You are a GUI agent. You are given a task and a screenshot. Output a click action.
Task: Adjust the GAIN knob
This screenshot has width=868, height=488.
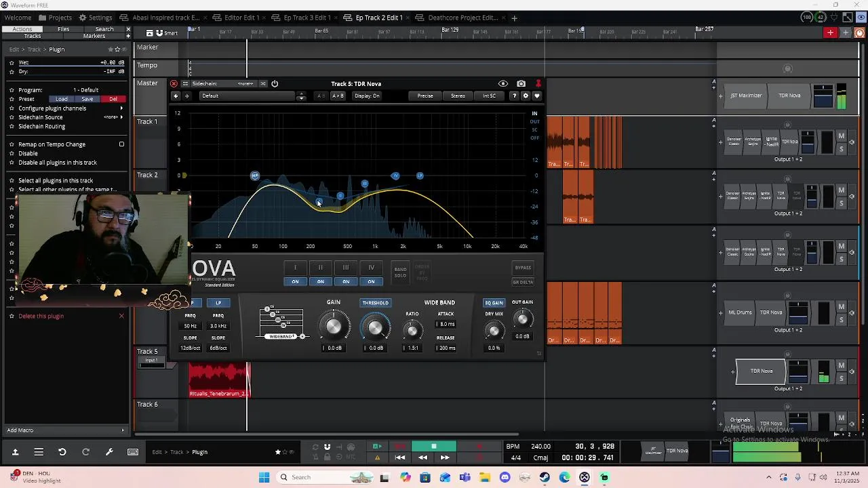[334, 327]
